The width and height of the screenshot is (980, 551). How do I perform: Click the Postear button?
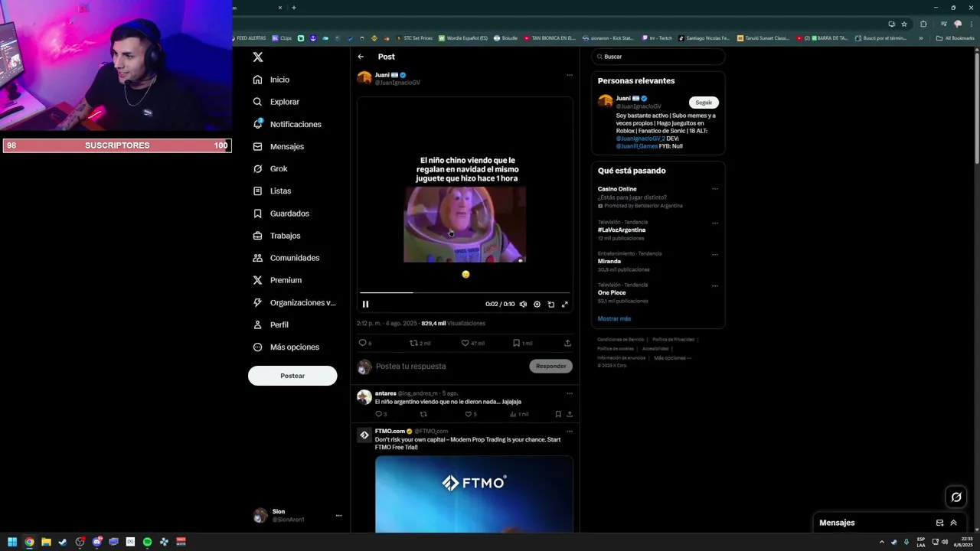click(292, 376)
